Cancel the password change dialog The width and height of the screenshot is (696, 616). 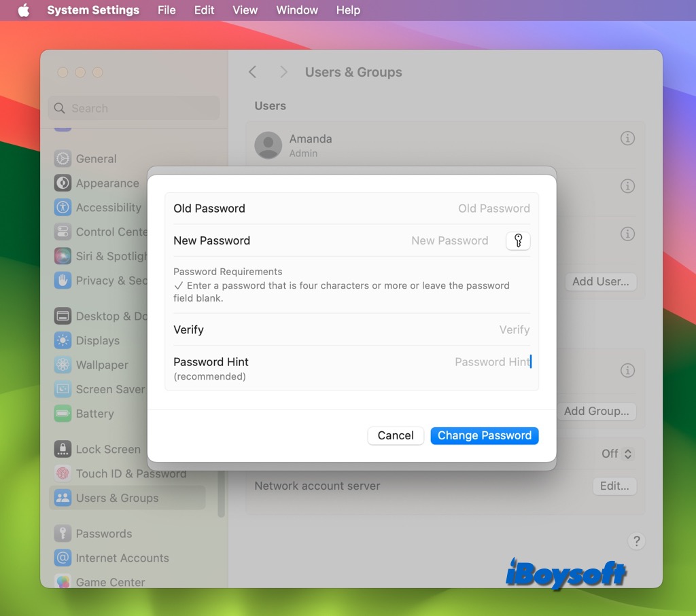point(396,435)
